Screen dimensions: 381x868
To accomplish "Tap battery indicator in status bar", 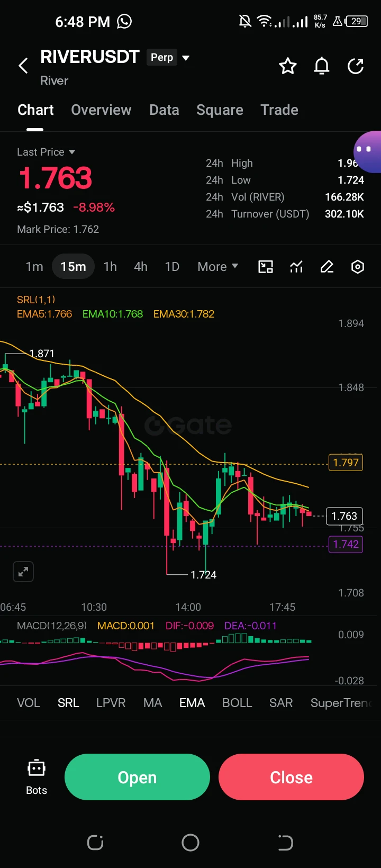I will point(357,21).
